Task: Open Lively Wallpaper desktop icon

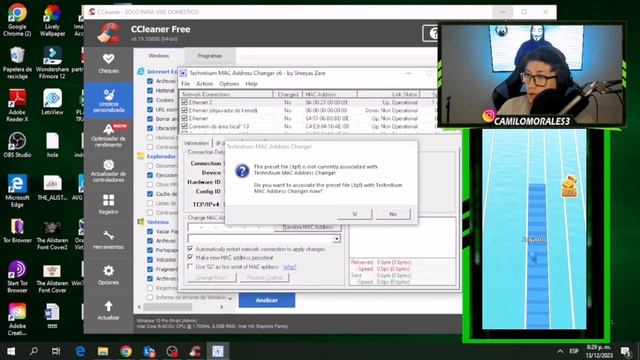Action: [52, 20]
